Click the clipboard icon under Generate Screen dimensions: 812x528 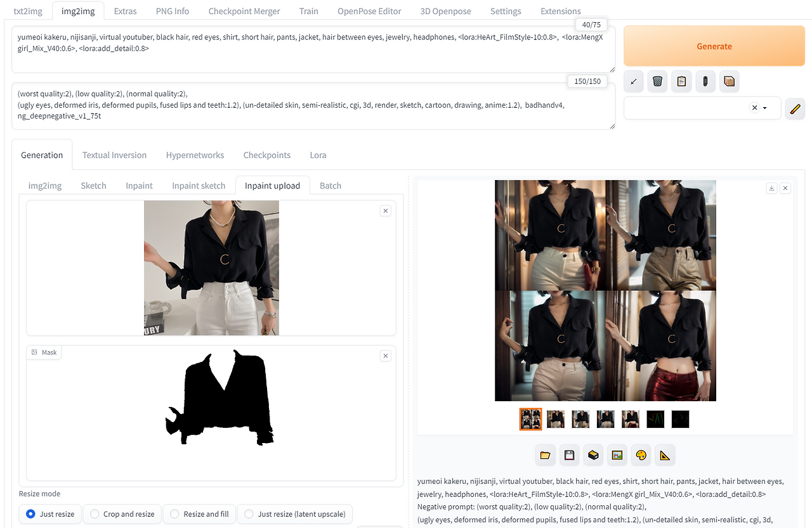tap(681, 81)
